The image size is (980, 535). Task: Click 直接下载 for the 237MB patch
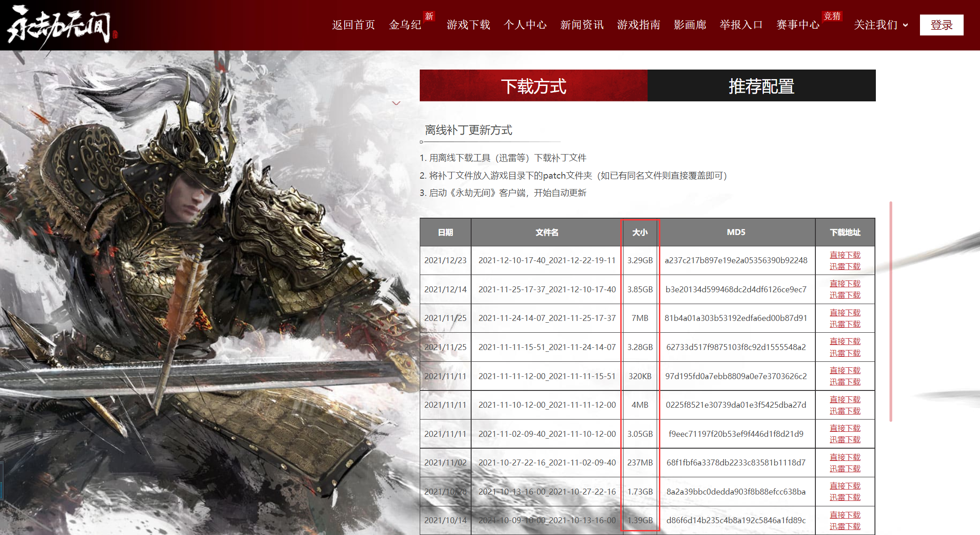845,457
